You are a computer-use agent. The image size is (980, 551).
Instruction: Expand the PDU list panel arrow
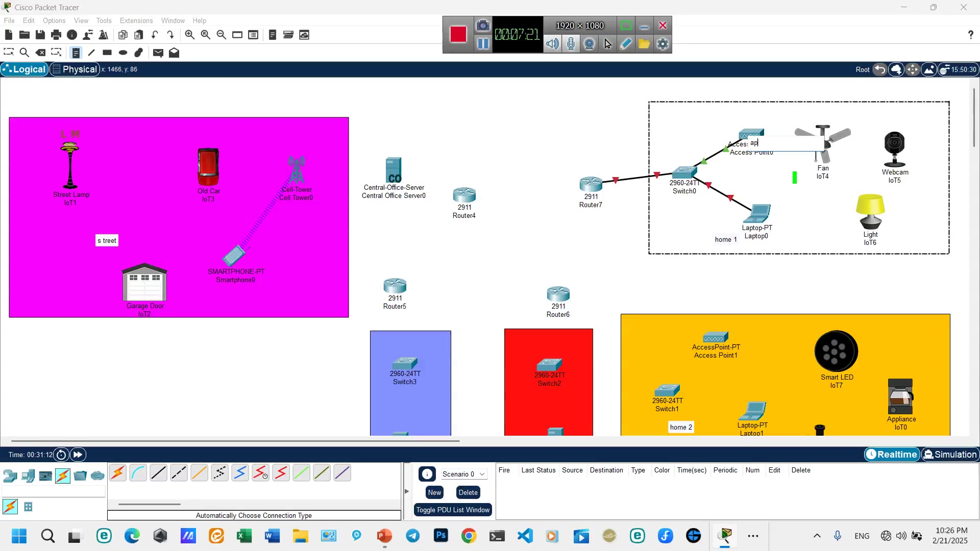(407, 491)
